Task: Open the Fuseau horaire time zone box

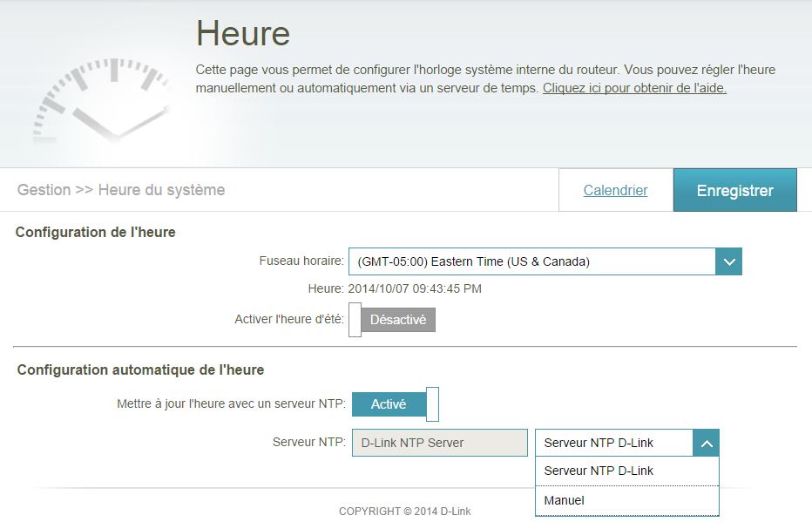Action: (532, 261)
